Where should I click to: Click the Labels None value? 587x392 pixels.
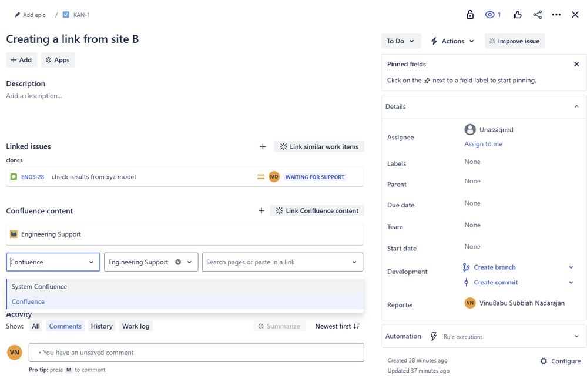coord(472,162)
